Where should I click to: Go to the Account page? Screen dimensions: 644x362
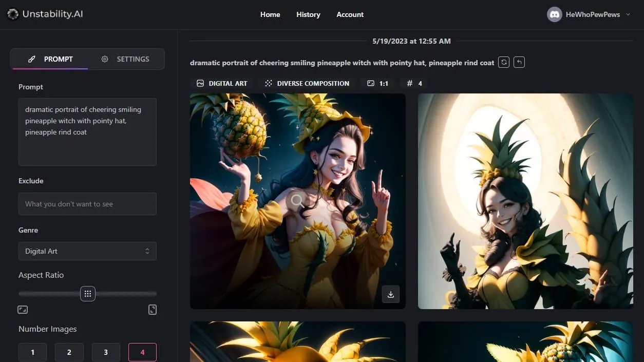350,14
